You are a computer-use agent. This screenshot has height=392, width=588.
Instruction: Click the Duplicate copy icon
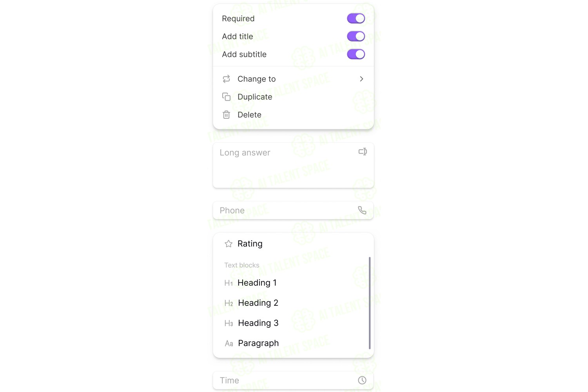tap(226, 97)
